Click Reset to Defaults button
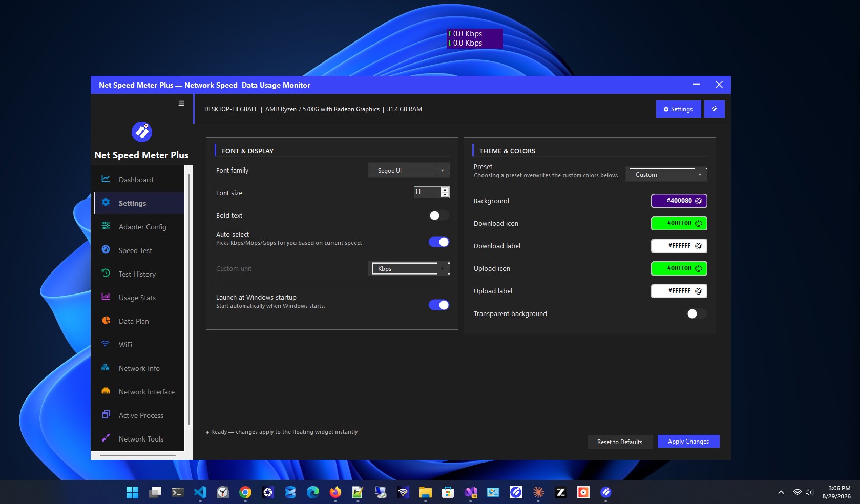 pos(620,442)
